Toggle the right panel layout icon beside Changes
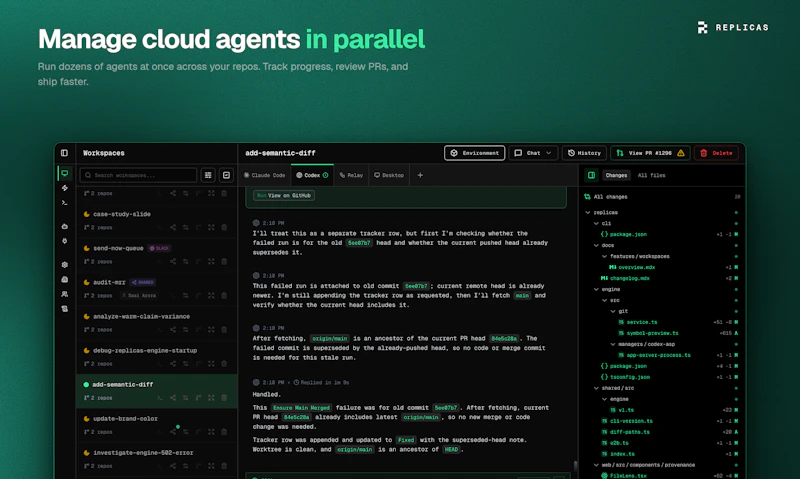 pyautogui.click(x=591, y=175)
